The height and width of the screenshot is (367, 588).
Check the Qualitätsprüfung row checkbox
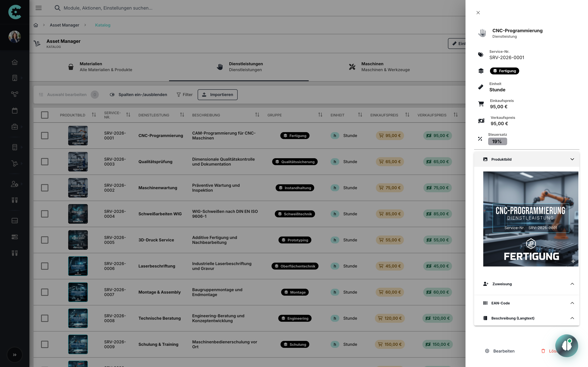45,162
